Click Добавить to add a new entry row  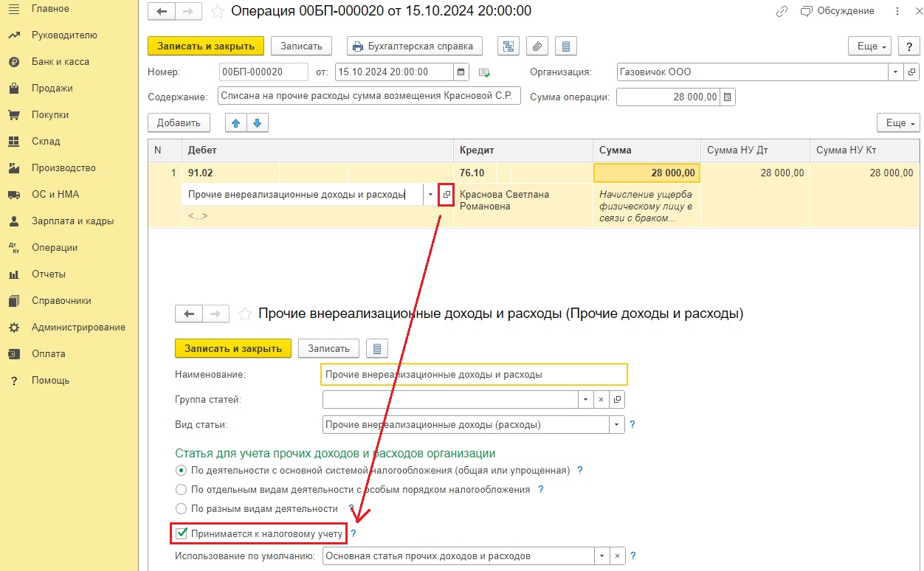coord(179,122)
